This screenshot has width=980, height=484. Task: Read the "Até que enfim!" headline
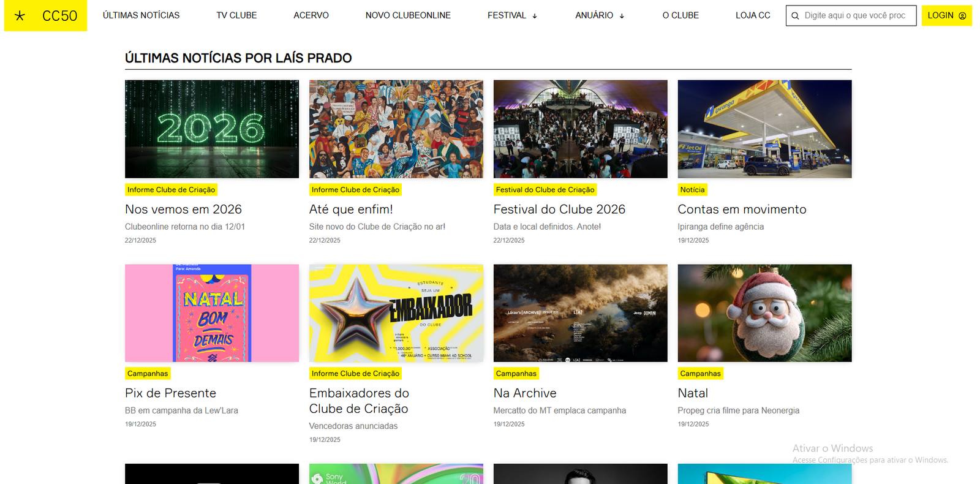(351, 210)
